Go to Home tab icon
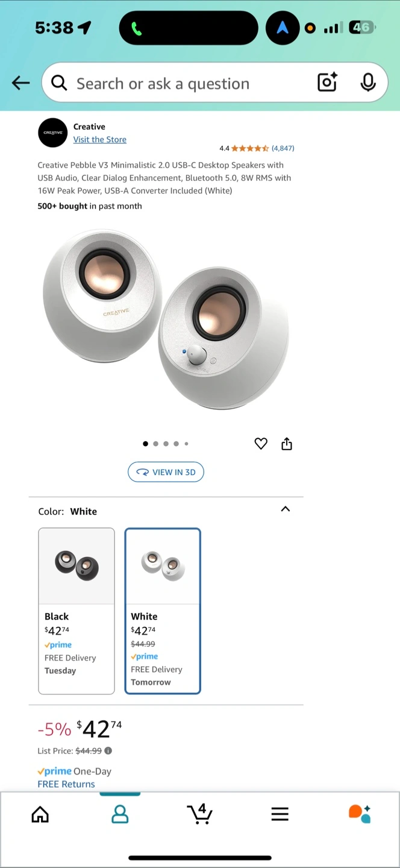 point(40,814)
